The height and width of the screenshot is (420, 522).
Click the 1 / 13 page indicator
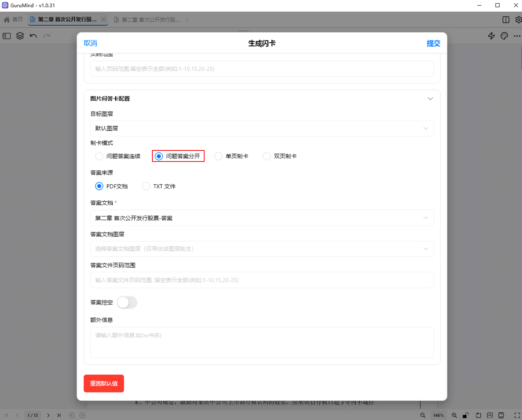coord(33,415)
